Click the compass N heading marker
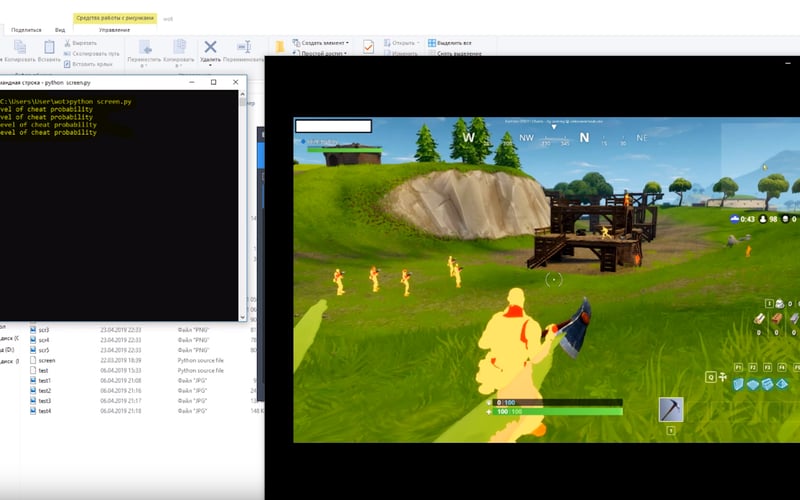The image size is (800, 500). click(x=584, y=138)
